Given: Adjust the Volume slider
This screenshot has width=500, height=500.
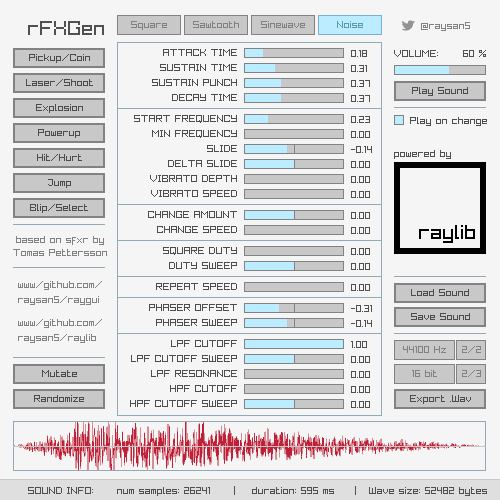Looking at the screenshot, I should pyautogui.click(x=440, y=70).
